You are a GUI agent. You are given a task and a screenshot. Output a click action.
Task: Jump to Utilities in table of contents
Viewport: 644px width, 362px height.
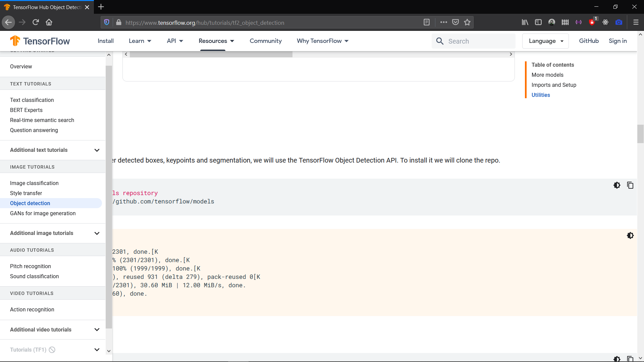coord(540,95)
